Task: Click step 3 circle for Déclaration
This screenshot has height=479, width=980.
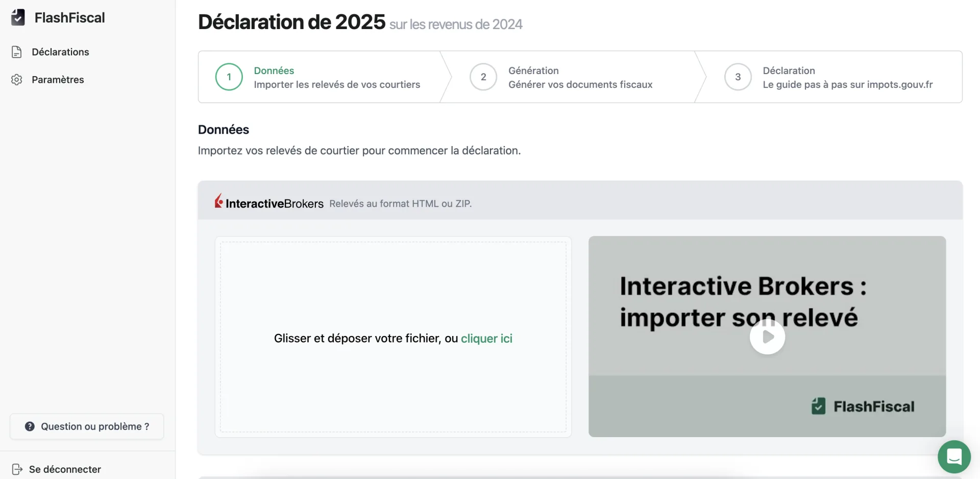Action: click(x=738, y=77)
